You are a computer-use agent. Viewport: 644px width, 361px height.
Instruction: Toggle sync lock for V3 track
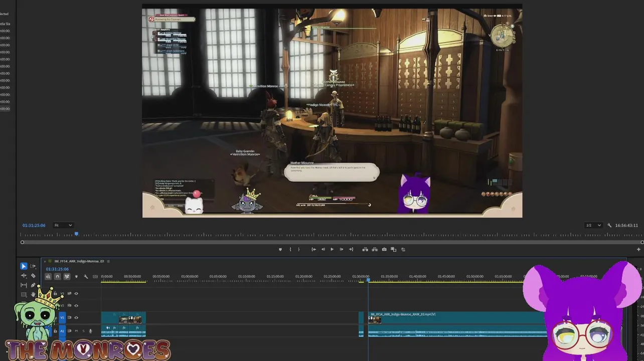coord(69,293)
